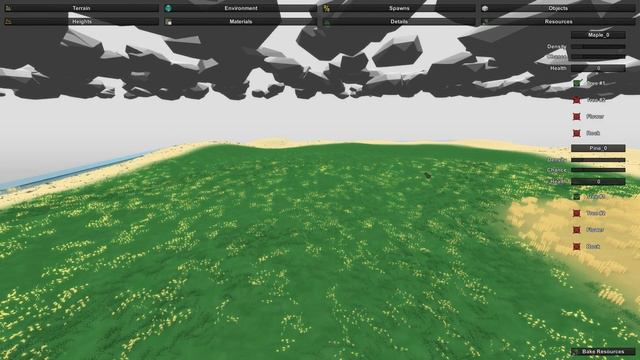The height and width of the screenshot is (360, 640).
Task: Toggle Pine_0 Tree #2 checkbox
Action: click(x=576, y=213)
